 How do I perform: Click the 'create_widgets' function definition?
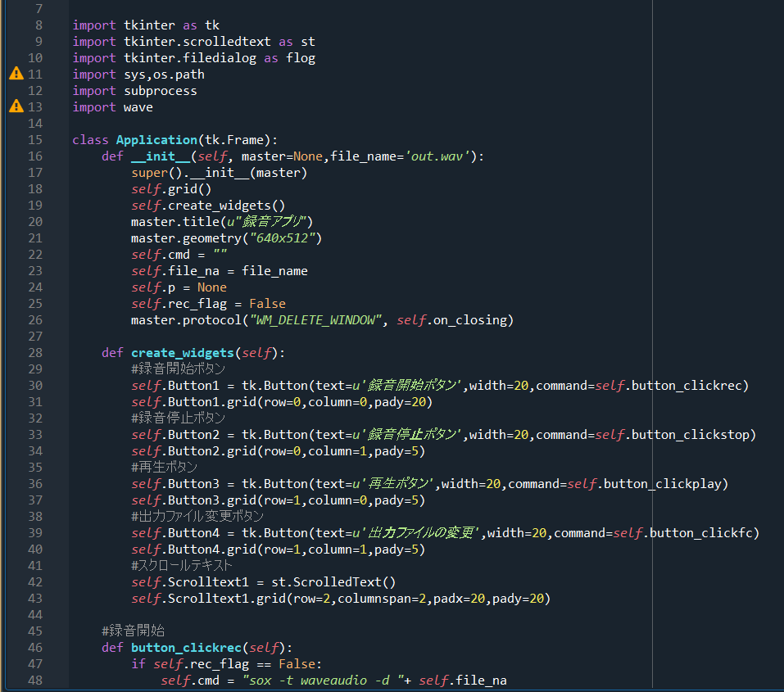(x=183, y=353)
